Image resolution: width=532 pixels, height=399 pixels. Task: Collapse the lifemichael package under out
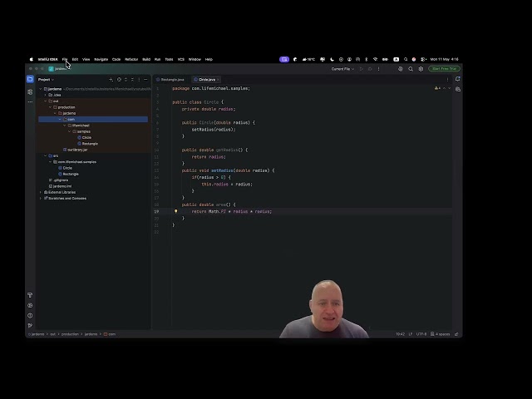click(x=65, y=126)
